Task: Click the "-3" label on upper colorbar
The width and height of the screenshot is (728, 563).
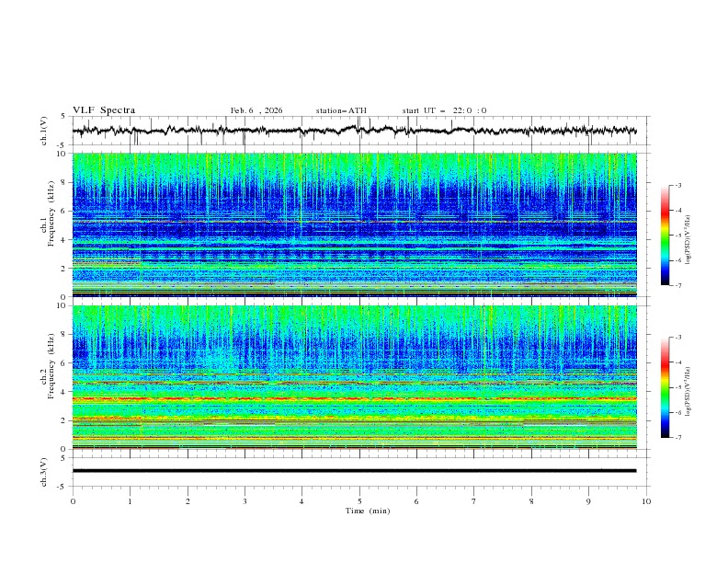Action: click(x=677, y=185)
